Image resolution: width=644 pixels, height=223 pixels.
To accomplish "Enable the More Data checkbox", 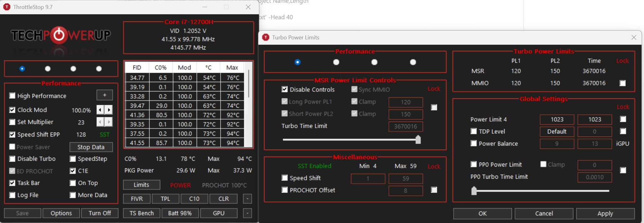I will [73, 195].
